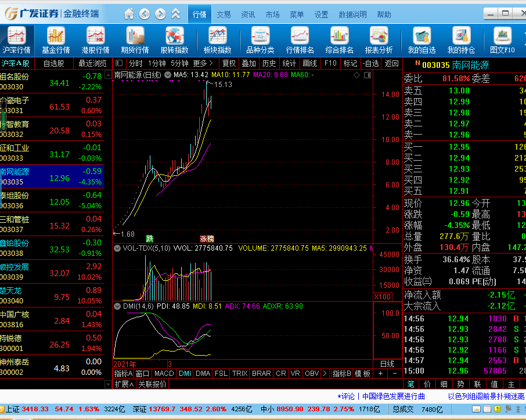Open VOL-TDX indicator dropdown arrow
The height and width of the screenshot is (420, 526).
(x=117, y=248)
